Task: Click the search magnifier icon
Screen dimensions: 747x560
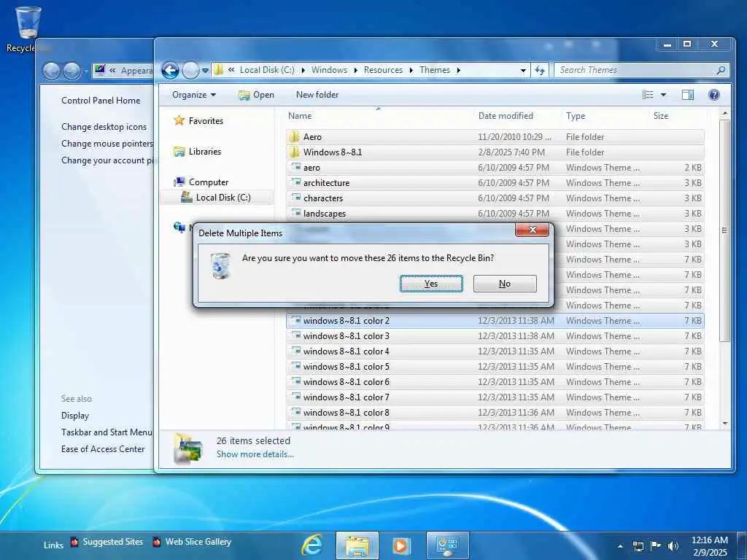Action: click(721, 71)
